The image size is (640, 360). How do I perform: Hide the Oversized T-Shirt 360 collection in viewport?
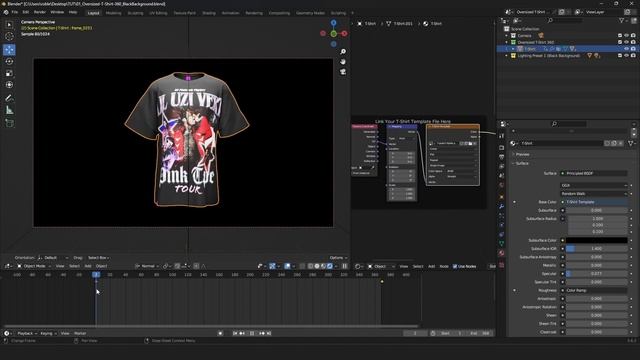point(627,42)
